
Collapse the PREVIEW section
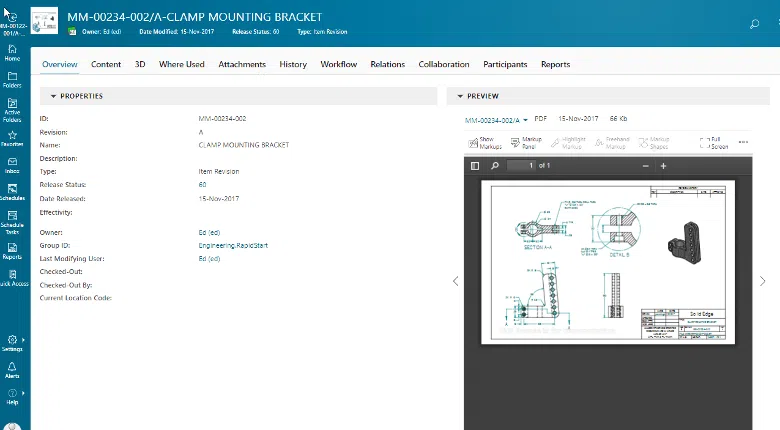[460, 96]
